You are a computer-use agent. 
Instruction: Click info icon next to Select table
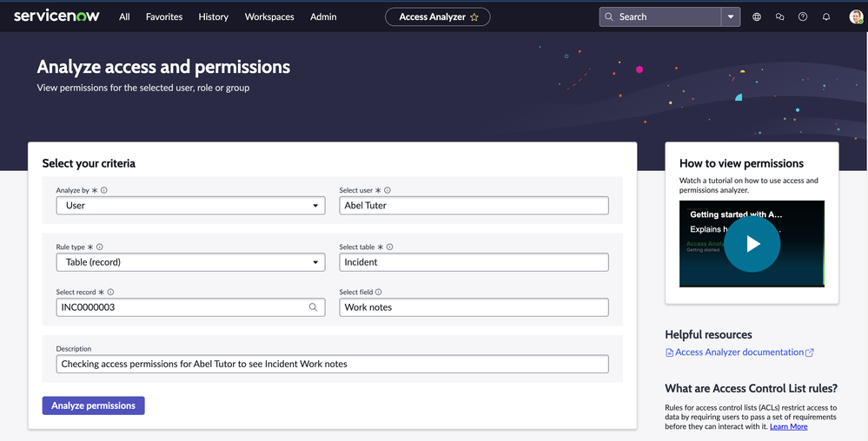(390, 247)
